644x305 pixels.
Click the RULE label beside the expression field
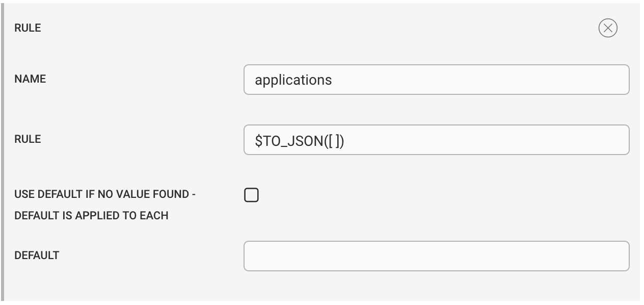[x=28, y=139]
